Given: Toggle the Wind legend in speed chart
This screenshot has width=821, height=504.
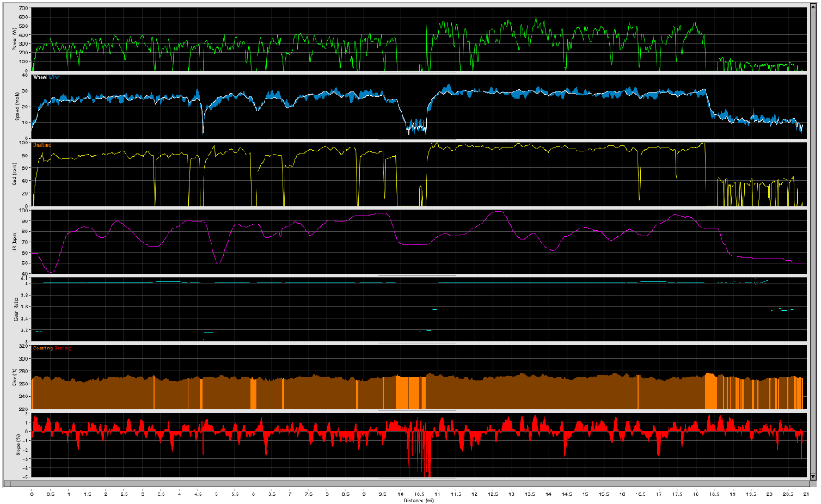Looking at the screenshot, I should (x=55, y=78).
